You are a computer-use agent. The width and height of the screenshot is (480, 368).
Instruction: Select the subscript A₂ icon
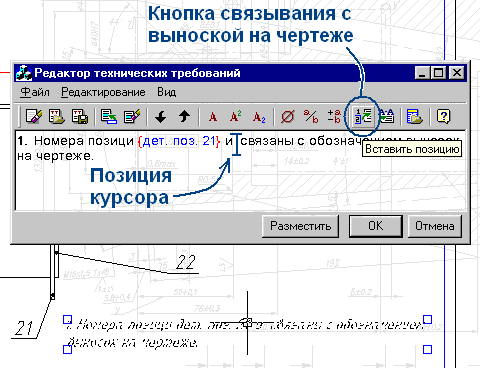pos(259,117)
